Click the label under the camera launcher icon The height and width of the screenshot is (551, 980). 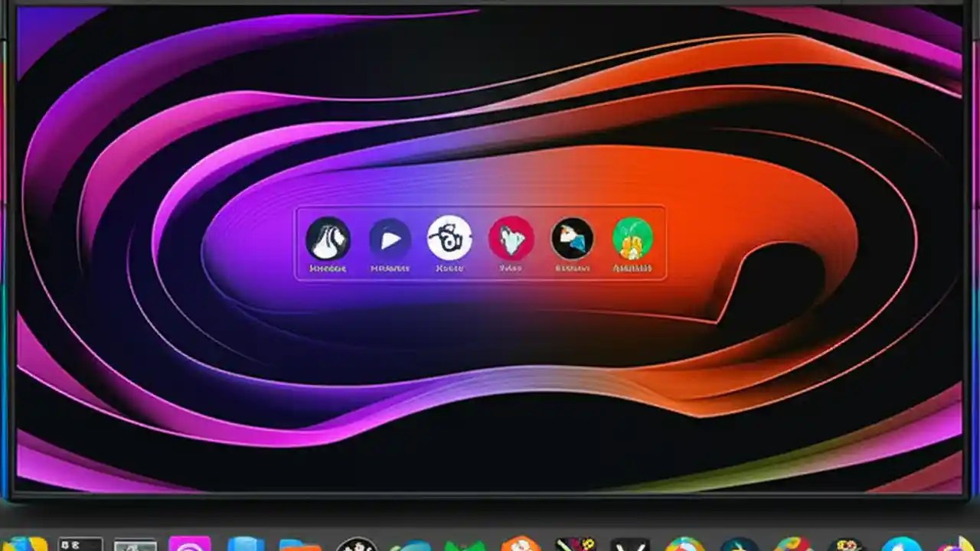click(x=450, y=268)
